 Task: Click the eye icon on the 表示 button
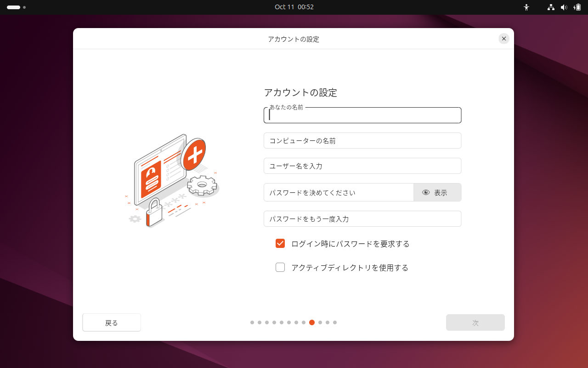pos(425,192)
